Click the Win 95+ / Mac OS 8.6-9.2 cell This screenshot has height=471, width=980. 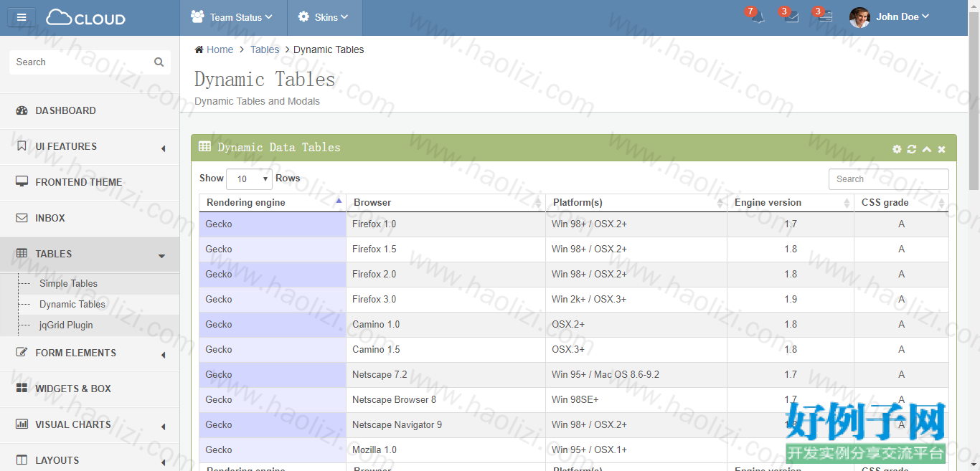[636, 375]
